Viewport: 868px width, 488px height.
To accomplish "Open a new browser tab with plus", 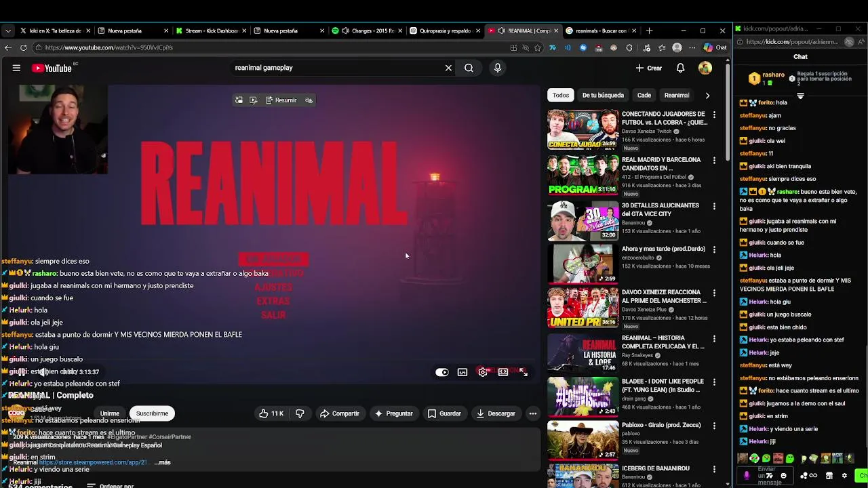I will pyautogui.click(x=649, y=30).
